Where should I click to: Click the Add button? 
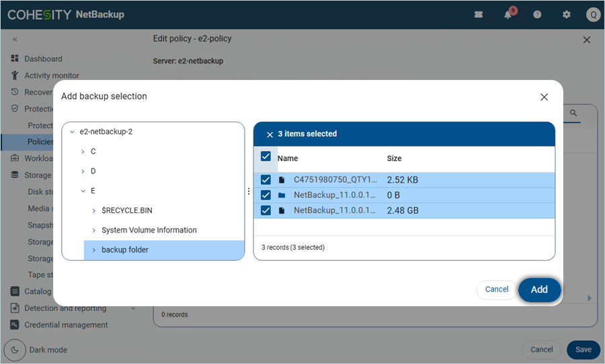point(539,289)
